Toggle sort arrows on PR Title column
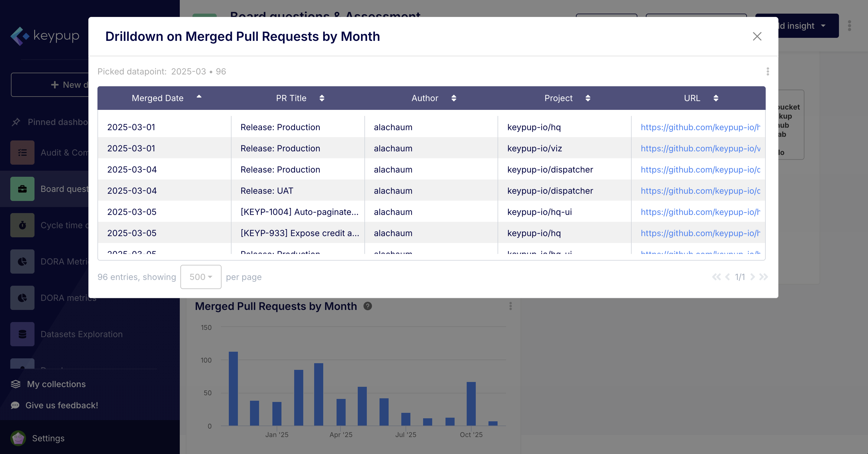Viewport: 868px width, 454px height. 321,98
